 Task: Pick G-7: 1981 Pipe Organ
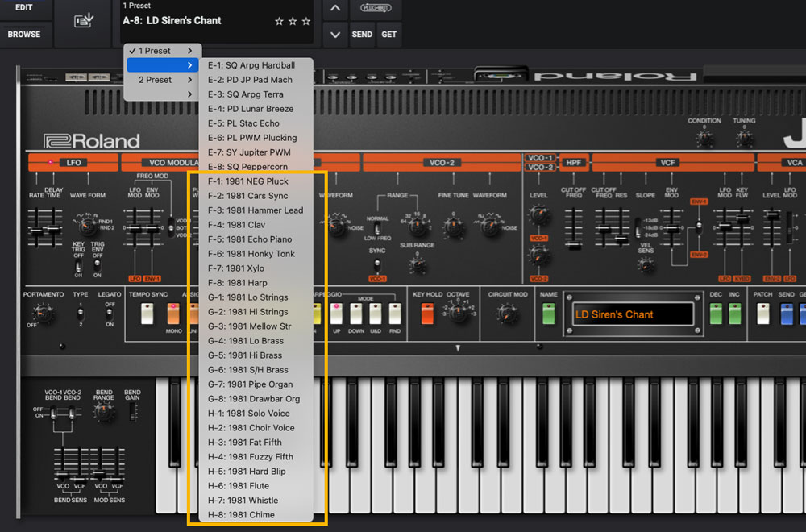coord(256,384)
